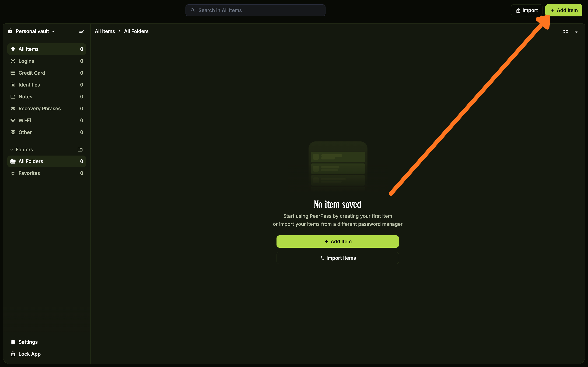Expand the All Items breadcrumb

105,31
